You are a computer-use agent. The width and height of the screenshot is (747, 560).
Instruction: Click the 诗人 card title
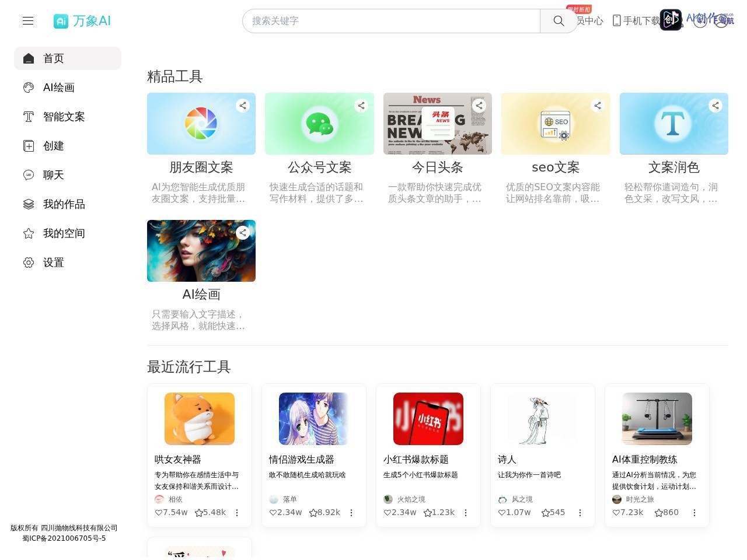point(507,460)
